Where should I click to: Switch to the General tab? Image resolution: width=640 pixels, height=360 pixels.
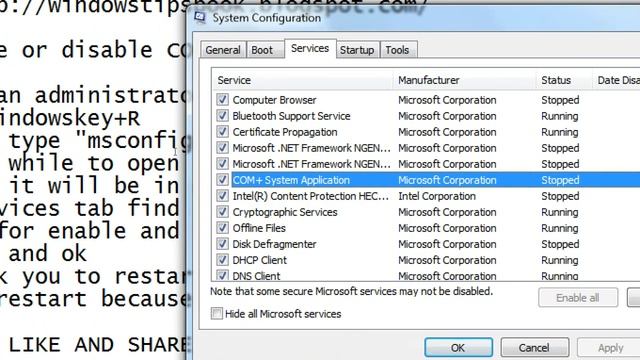click(x=223, y=50)
